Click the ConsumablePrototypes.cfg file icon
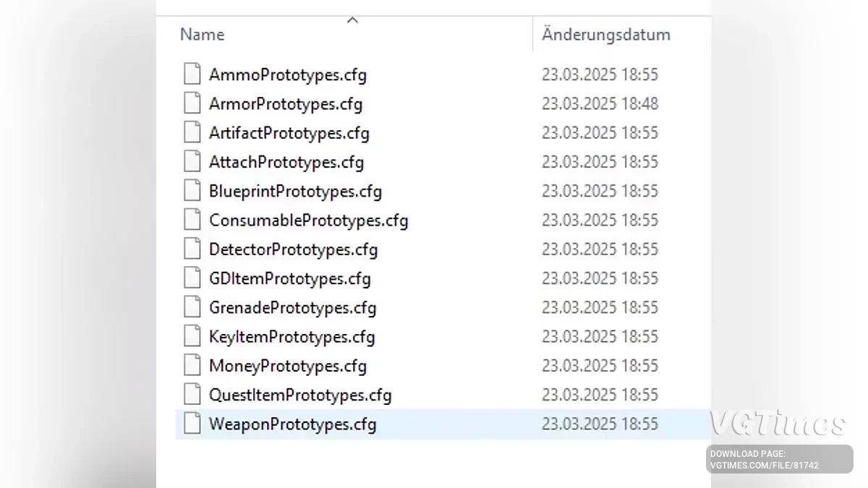 pyautogui.click(x=192, y=219)
